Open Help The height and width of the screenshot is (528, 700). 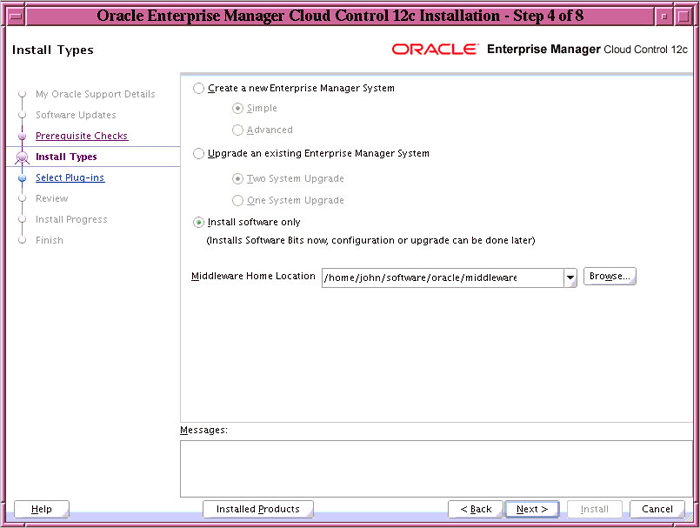[42, 509]
